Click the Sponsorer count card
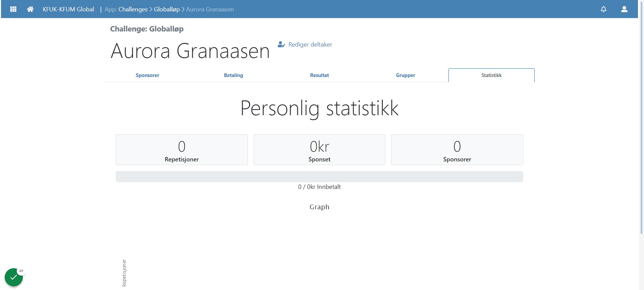The image size is (644, 290). coord(457,150)
